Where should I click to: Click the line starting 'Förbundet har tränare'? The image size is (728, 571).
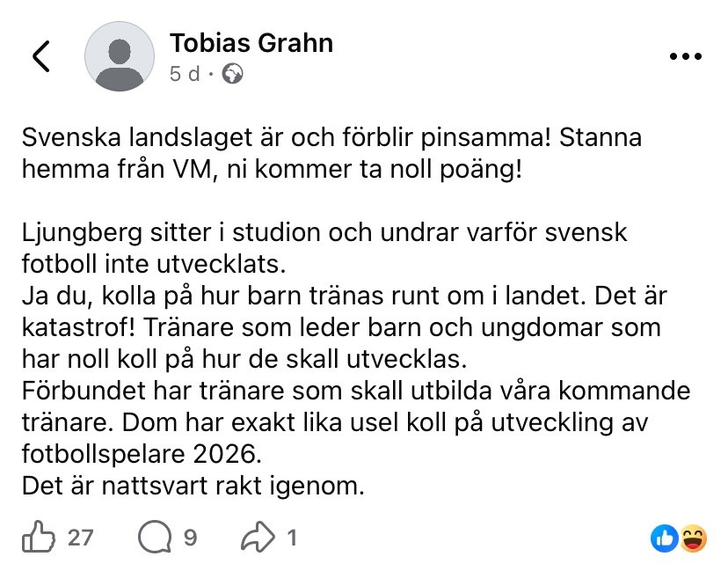click(356, 391)
